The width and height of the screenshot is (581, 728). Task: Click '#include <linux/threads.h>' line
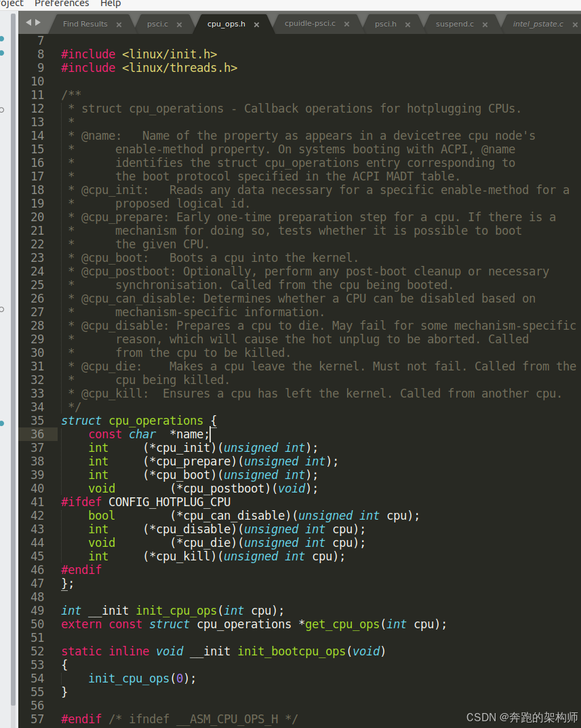pyautogui.click(x=149, y=68)
